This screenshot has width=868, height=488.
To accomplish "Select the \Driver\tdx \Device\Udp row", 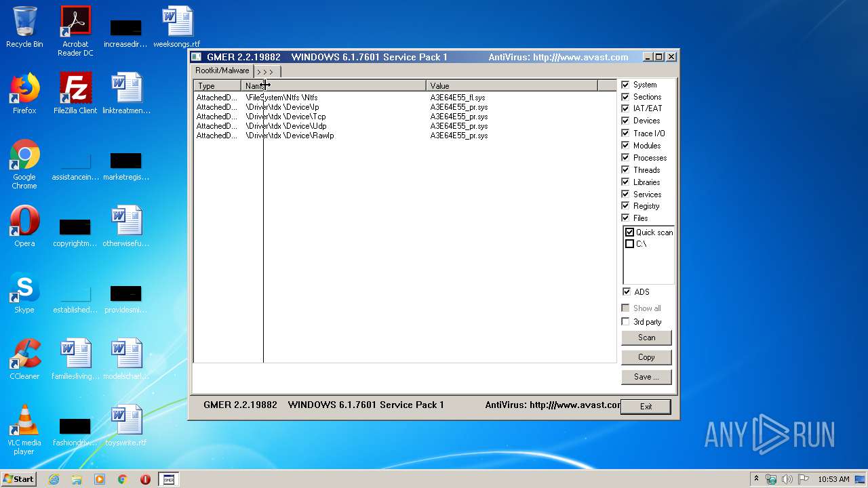I will click(405, 126).
